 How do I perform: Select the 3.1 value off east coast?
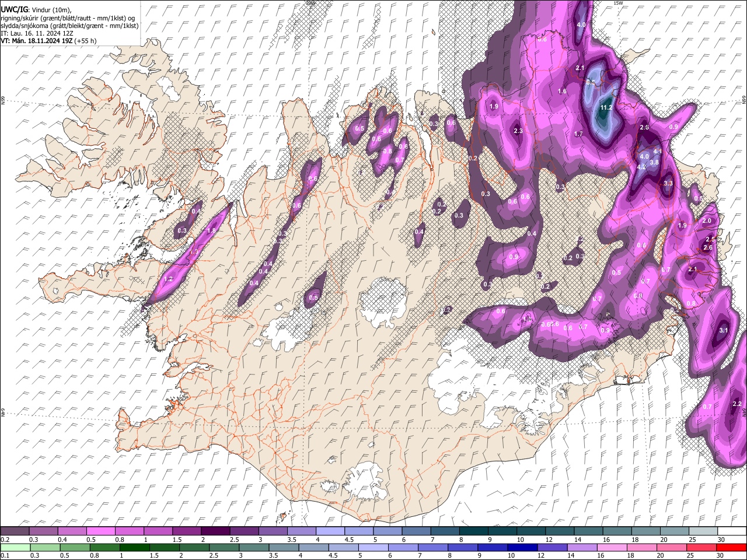[x=724, y=330]
